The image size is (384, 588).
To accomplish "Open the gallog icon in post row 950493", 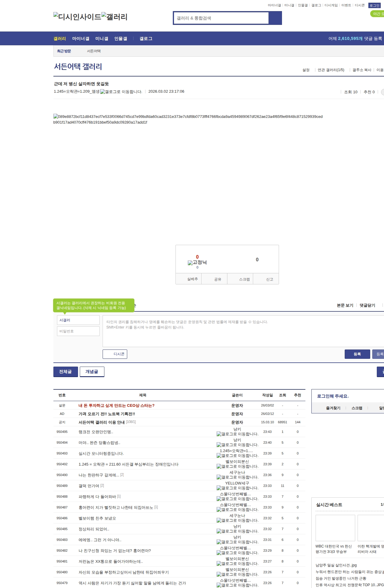I will click(x=237, y=456).
